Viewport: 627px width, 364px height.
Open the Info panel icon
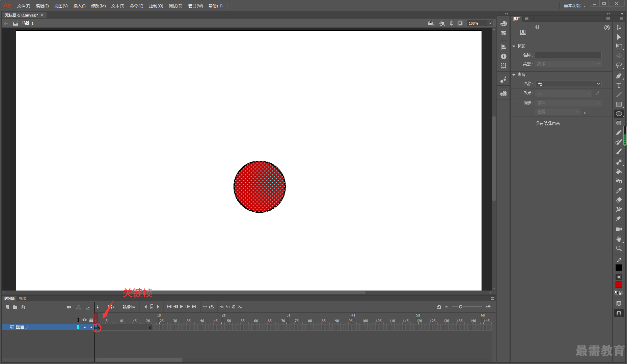tap(503, 57)
